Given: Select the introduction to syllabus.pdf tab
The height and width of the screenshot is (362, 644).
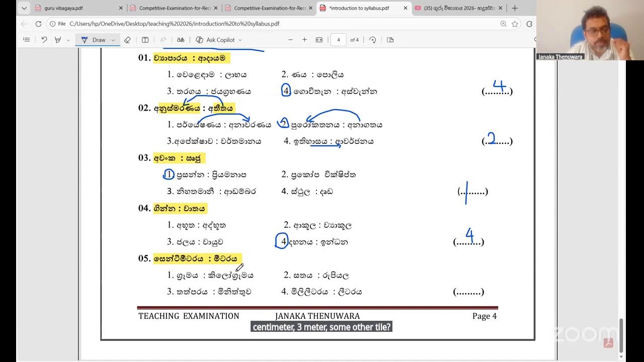Looking at the screenshot, I should pos(363,8).
